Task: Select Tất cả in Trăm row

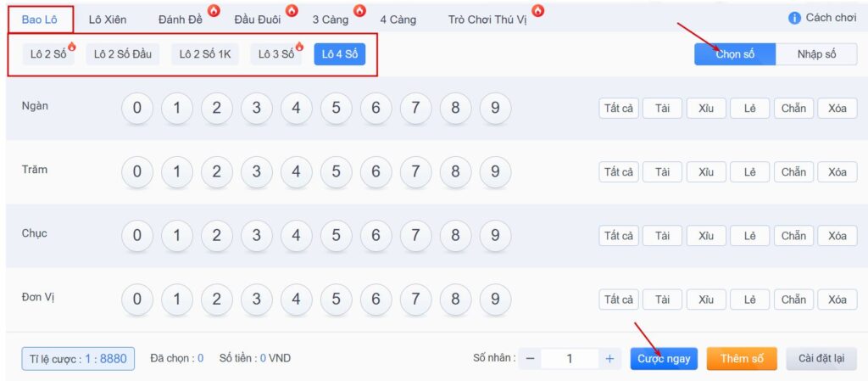Action: (x=619, y=171)
